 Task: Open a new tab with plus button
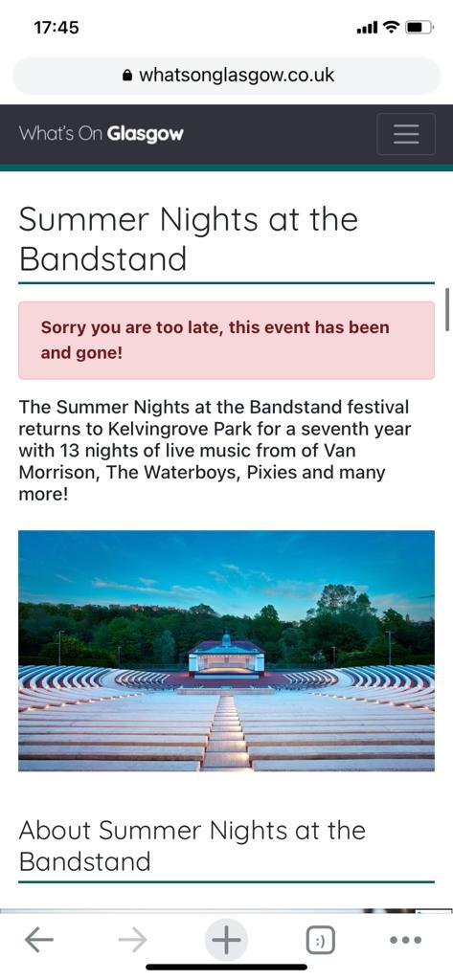coord(226,939)
